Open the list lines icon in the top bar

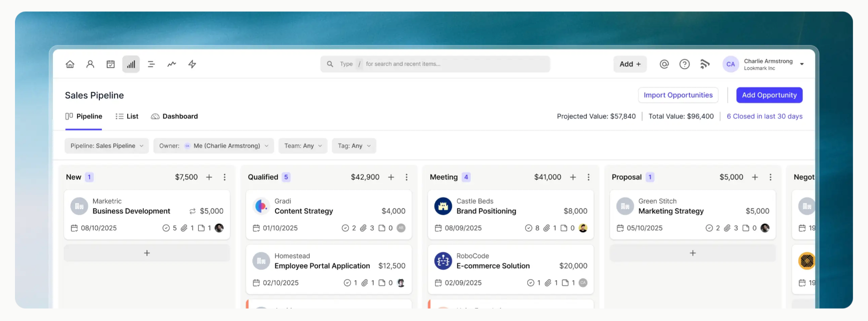[151, 64]
